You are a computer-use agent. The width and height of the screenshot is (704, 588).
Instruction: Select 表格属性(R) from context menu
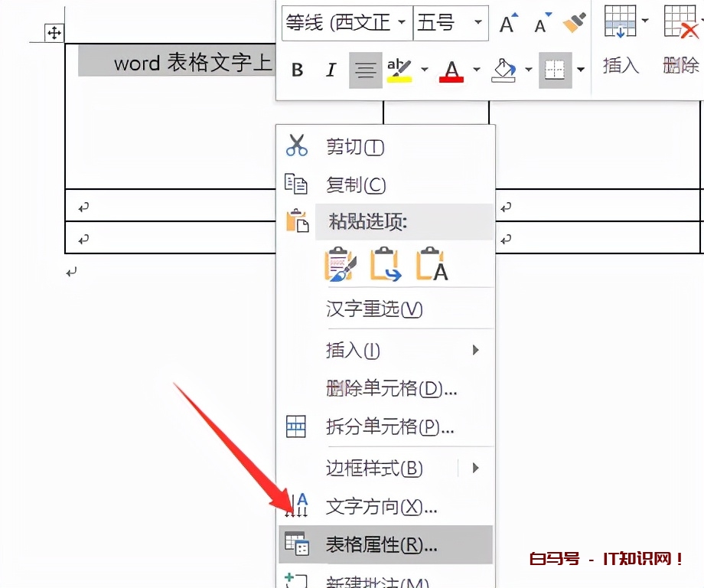tap(381, 544)
